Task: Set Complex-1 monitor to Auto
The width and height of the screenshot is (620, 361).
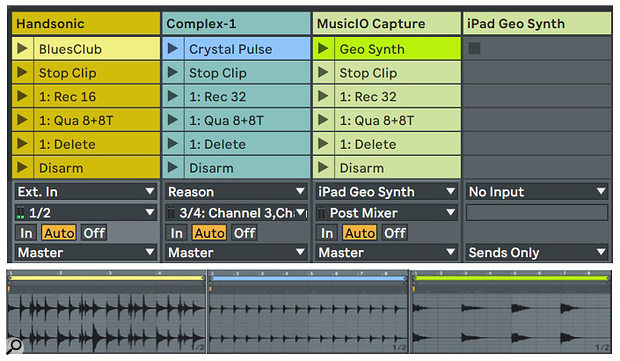Action: click(209, 233)
